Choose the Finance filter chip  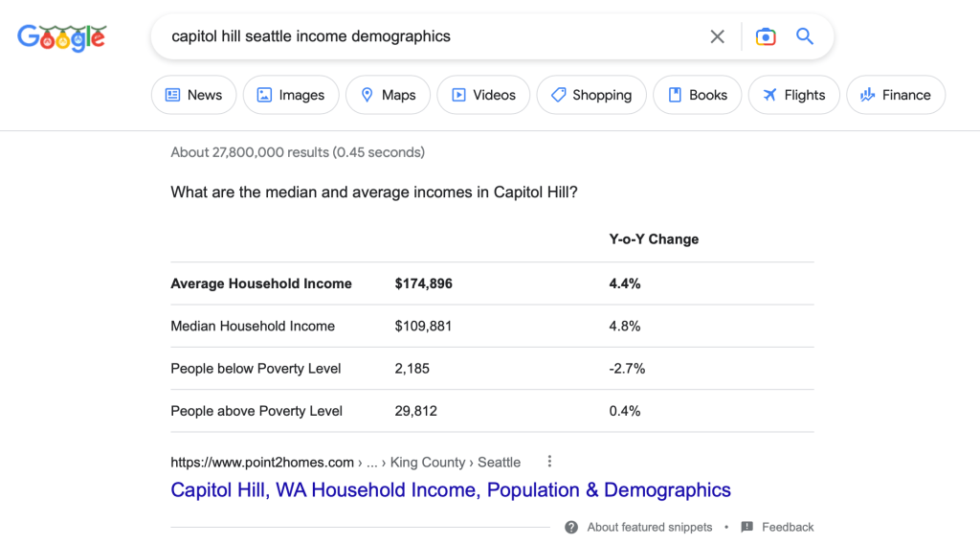(x=895, y=95)
